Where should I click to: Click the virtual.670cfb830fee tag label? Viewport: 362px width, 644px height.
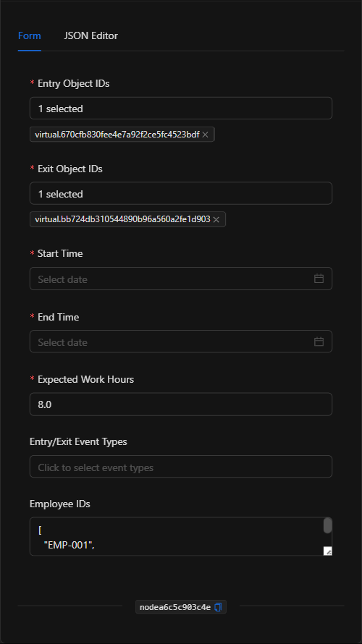coord(117,135)
